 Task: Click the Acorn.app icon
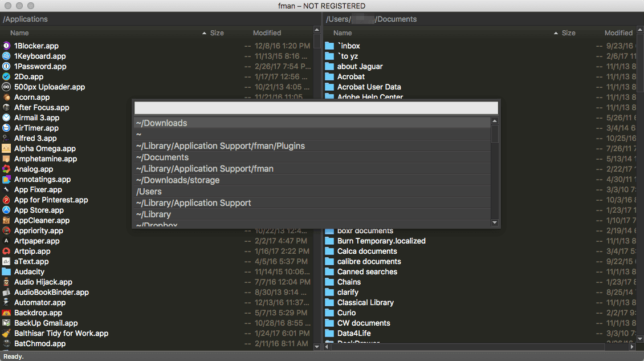point(6,97)
